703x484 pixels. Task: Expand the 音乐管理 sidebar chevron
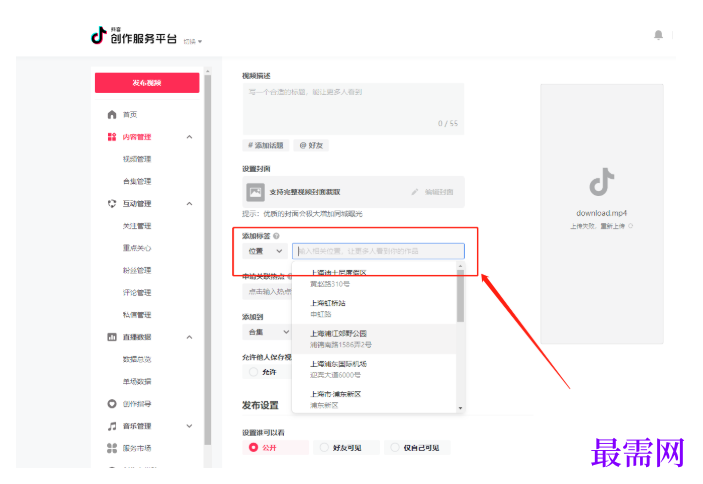[x=189, y=426]
